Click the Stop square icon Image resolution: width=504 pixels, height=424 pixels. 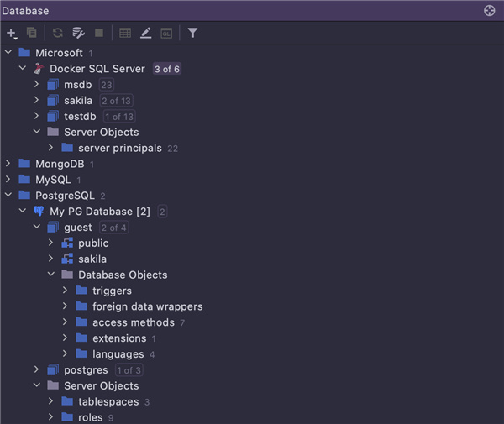point(99,33)
